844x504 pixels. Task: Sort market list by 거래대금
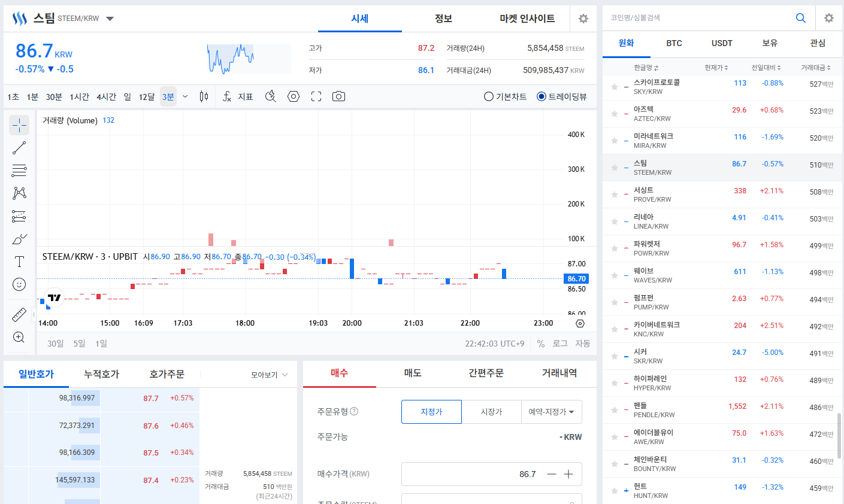(x=816, y=68)
